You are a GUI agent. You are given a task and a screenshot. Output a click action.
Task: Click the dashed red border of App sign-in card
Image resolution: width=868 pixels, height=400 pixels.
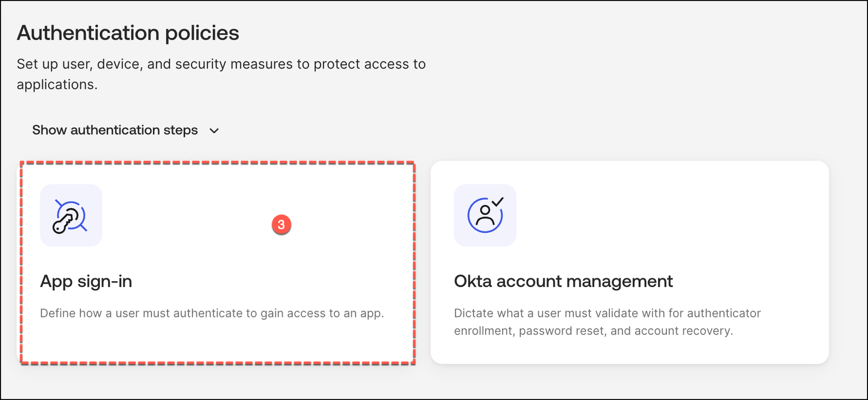pyautogui.click(x=217, y=162)
